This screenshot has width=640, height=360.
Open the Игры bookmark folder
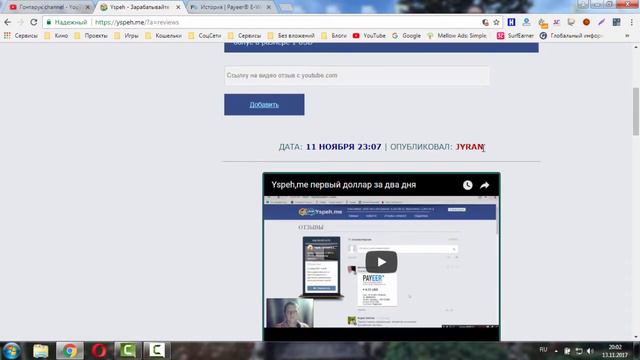coord(127,36)
